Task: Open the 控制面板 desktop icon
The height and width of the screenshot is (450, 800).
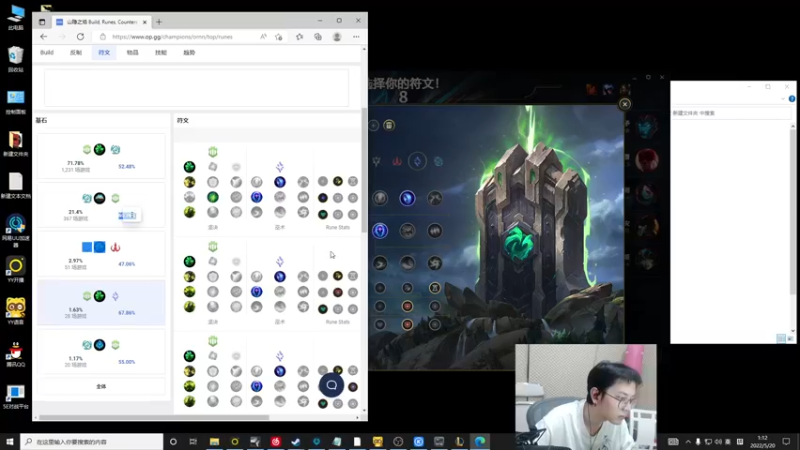Action: coord(16,102)
